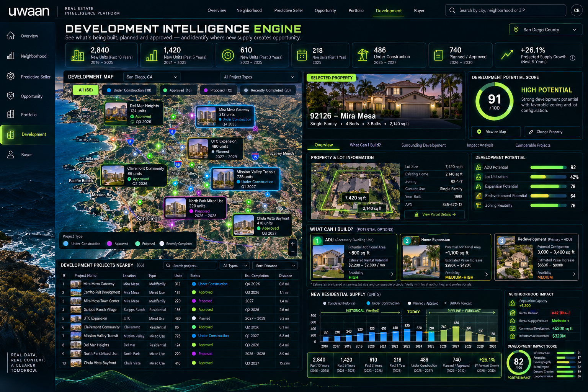
Task: Click the ADU Potential progress bar
Action: coord(548,167)
